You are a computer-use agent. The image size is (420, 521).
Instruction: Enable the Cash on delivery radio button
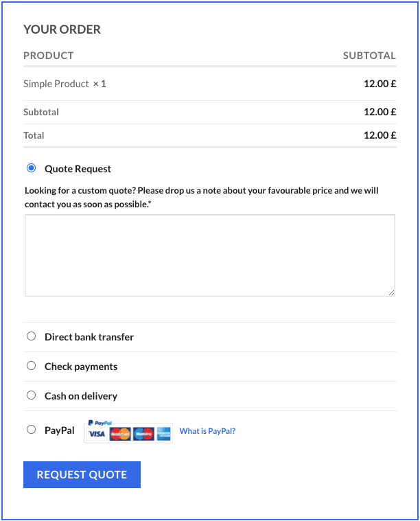pyautogui.click(x=31, y=395)
